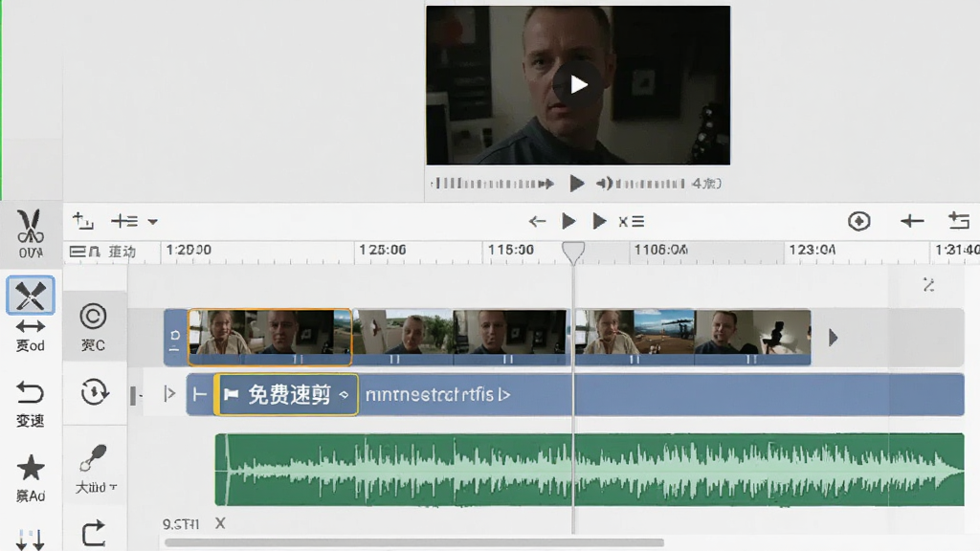Select the 免费速剪 title clip
980x551 pixels.
click(286, 394)
